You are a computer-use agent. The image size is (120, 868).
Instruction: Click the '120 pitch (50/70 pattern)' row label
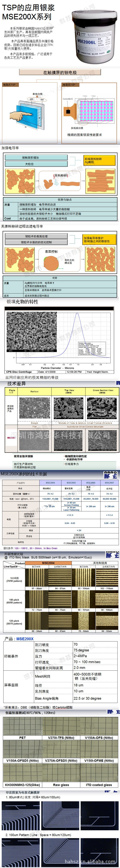click(14, 622)
